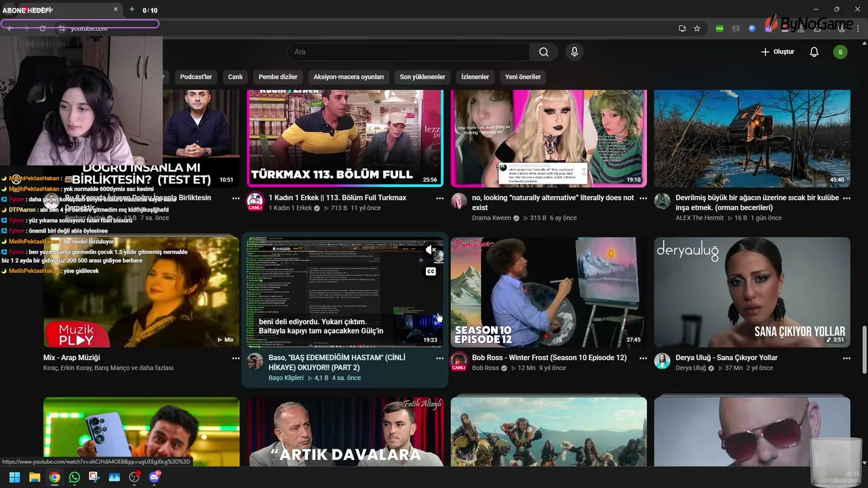Open options menu for Türkmax 113 video
This screenshot has width=868, height=488.
[439, 199]
